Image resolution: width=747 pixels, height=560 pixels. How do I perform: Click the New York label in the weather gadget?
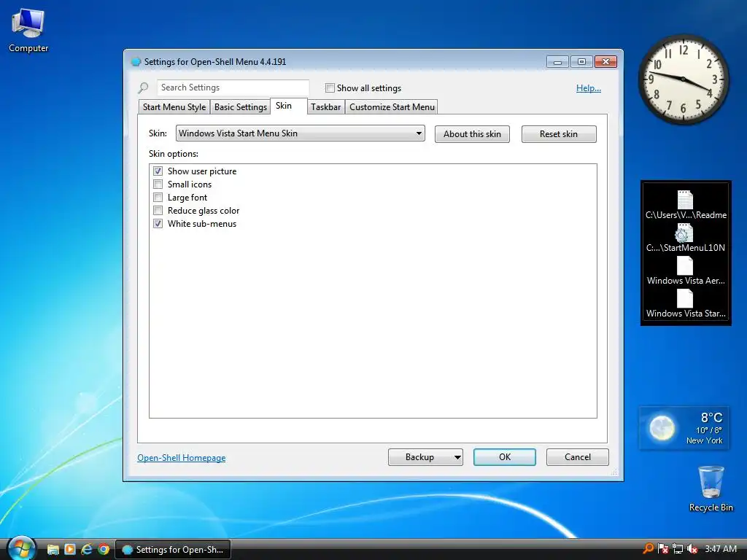pos(704,440)
